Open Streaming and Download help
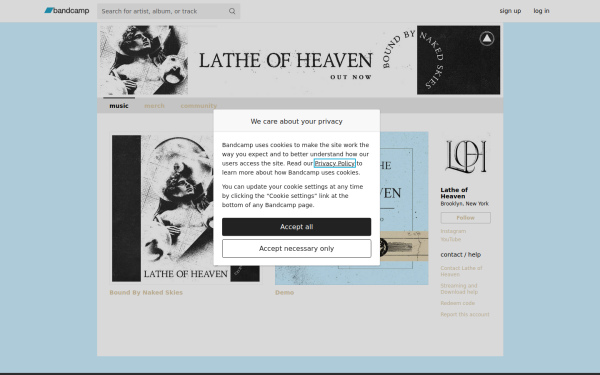 459,289
